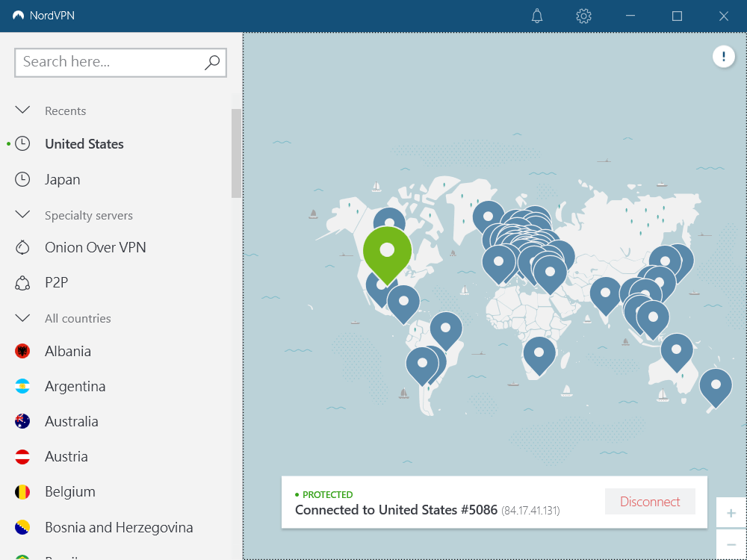The image size is (747, 560).
Task: Click the 'All countries' section label
Action: tap(78, 318)
